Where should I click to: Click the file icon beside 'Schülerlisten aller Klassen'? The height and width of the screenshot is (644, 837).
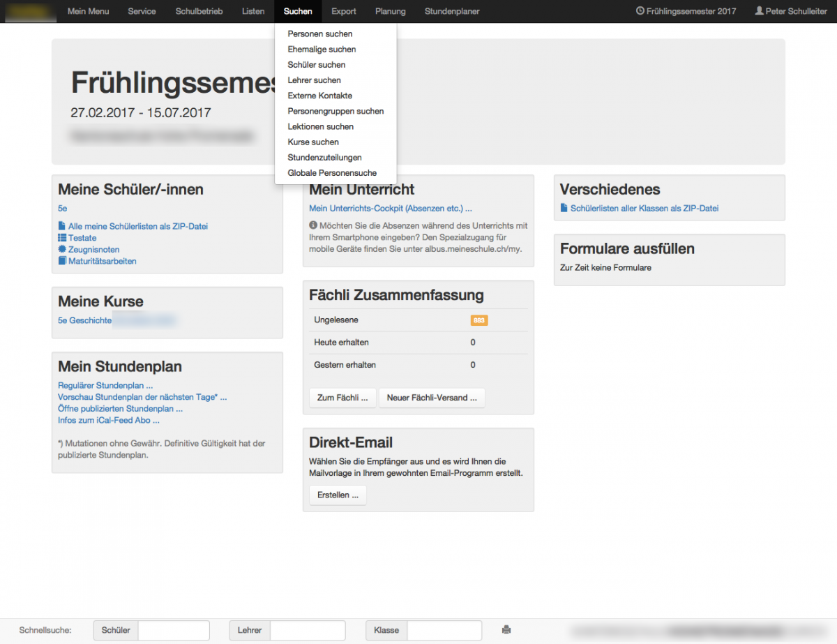[x=564, y=208]
